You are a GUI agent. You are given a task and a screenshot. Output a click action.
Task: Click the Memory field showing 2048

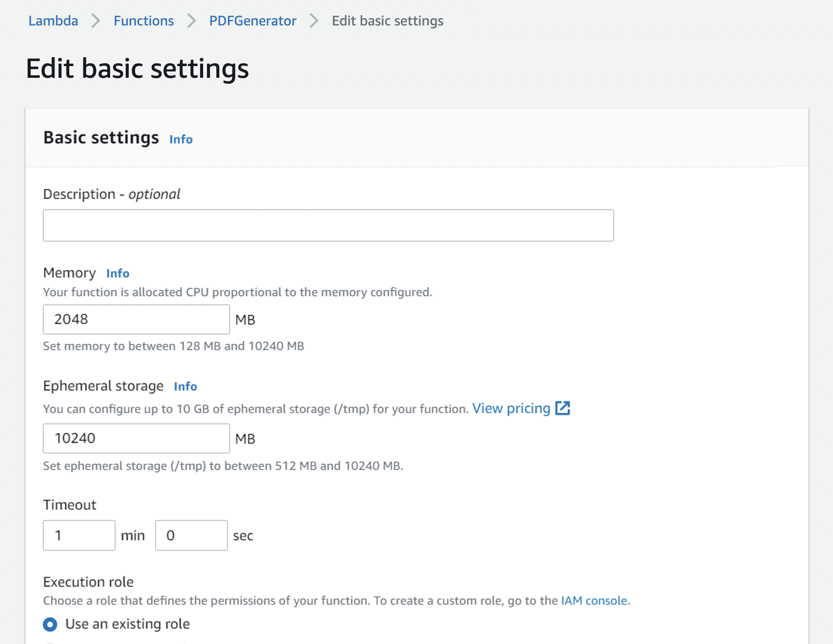click(136, 319)
